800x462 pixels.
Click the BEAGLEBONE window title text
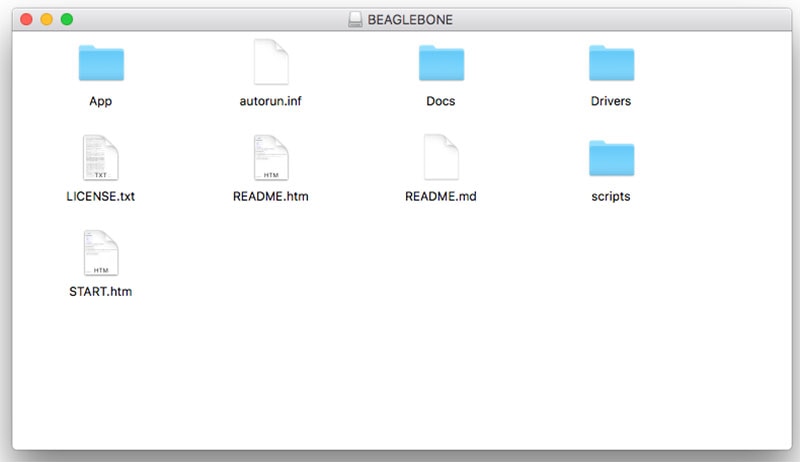pos(409,19)
